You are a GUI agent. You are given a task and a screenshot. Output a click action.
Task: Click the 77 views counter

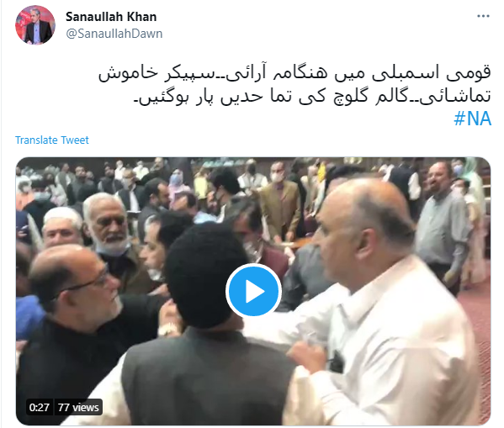coord(78,407)
